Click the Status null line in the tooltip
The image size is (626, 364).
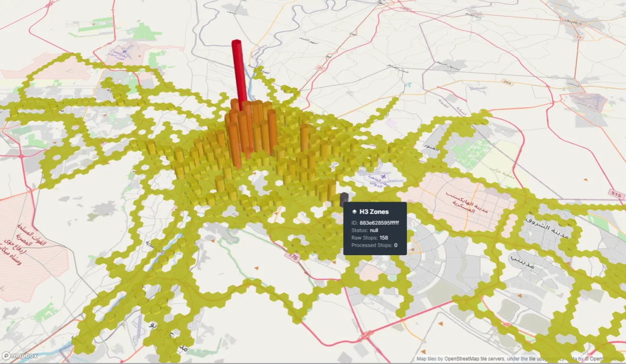365,230
